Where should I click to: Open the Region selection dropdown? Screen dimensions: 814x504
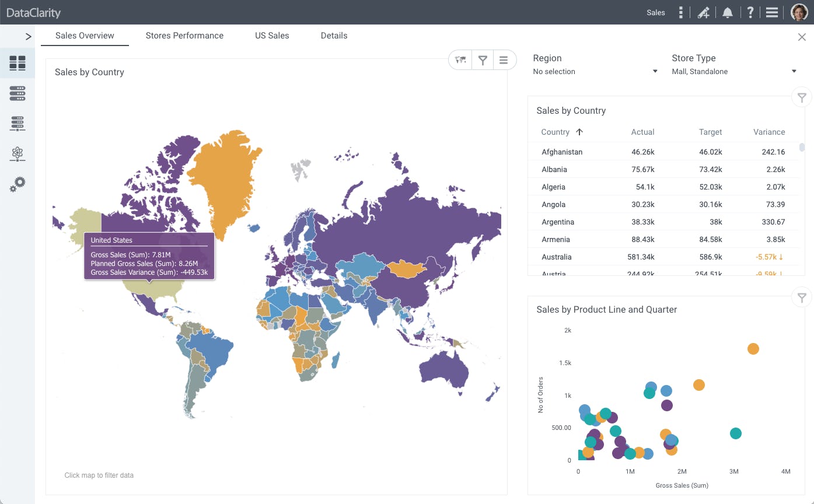(654, 71)
